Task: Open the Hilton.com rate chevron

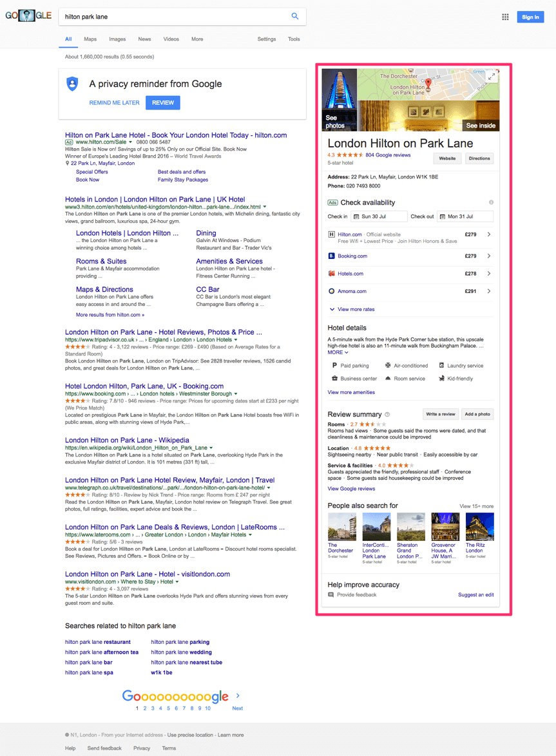Action: click(x=489, y=234)
